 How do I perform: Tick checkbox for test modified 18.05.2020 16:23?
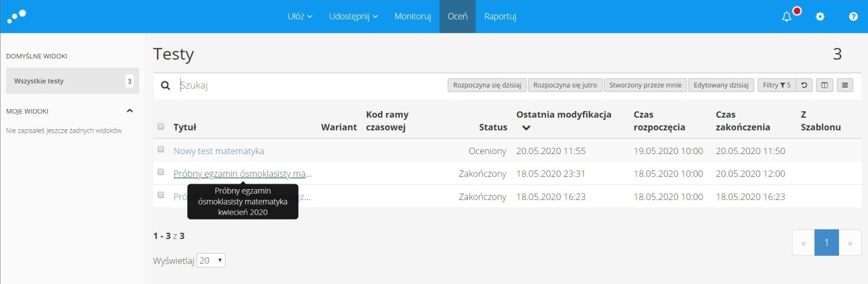pos(160,194)
